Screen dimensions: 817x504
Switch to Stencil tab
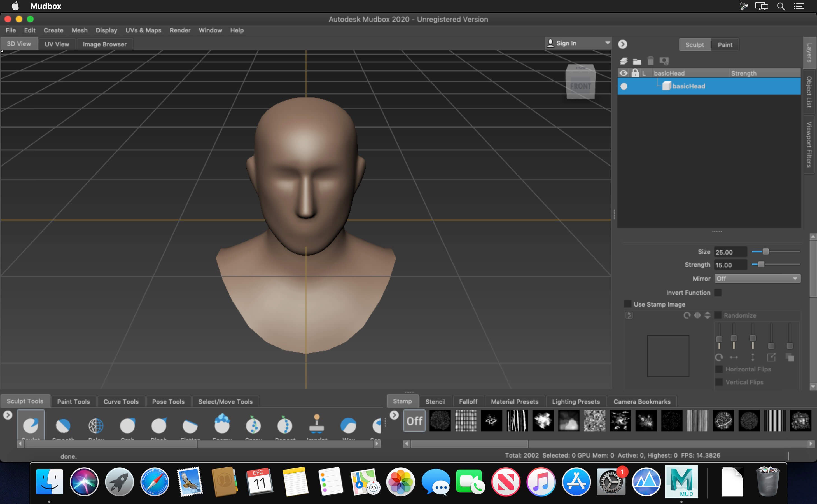[435, 401]
